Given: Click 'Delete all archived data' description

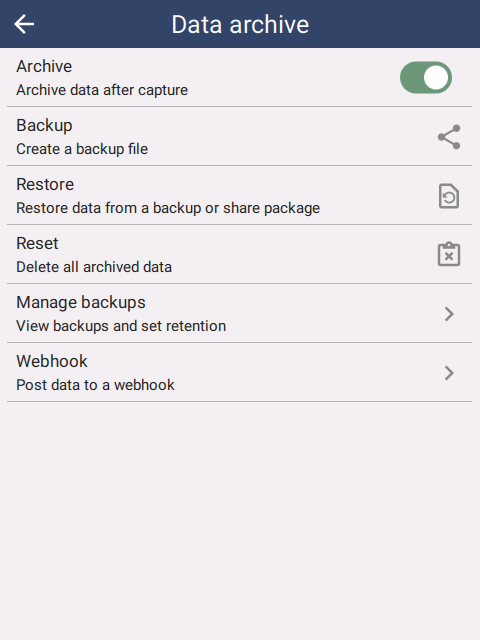Looking at the screenshot, I should pos(94,267).
